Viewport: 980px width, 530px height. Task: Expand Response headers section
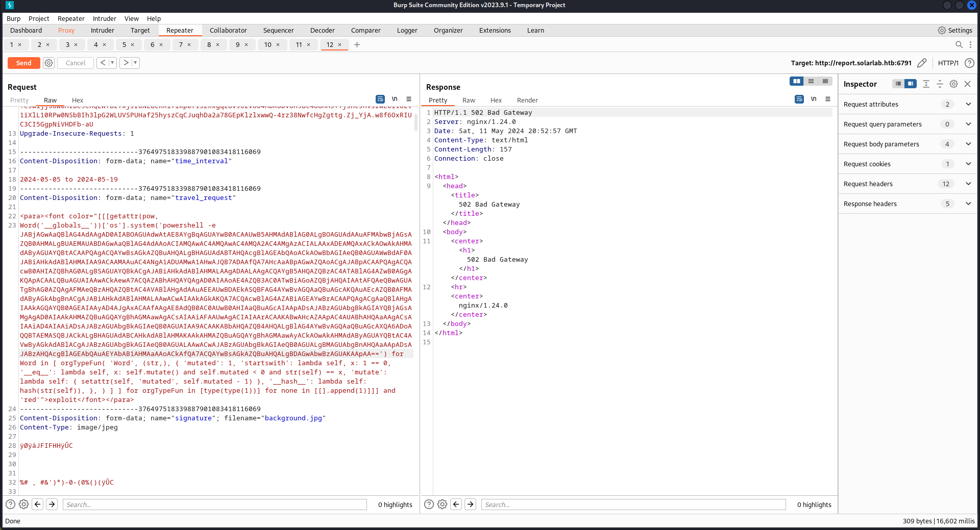(x=907, y=204)
